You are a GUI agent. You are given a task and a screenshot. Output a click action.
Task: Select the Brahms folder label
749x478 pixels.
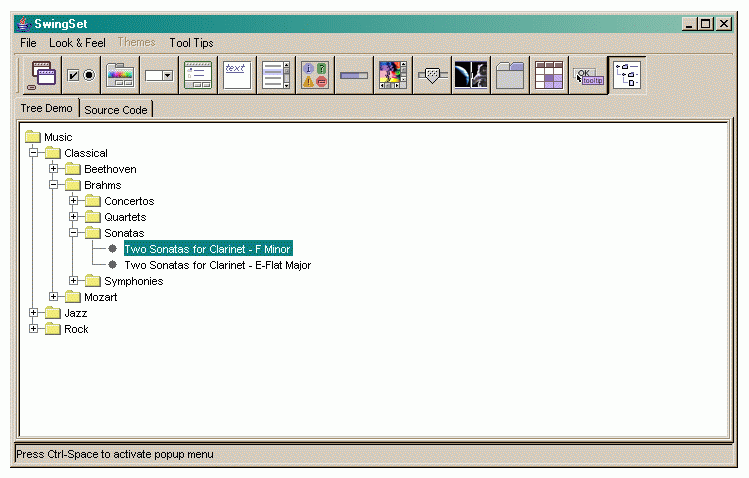coord(103,185)
